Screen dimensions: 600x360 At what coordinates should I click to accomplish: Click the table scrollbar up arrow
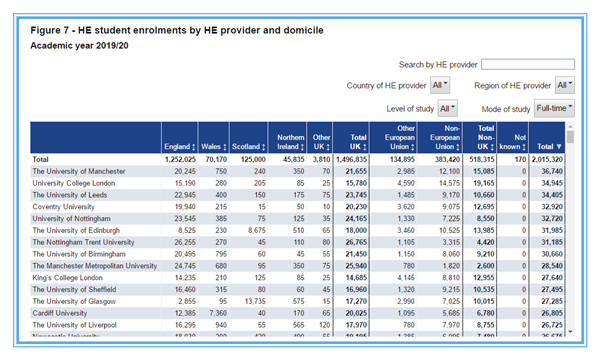tap(570, 127)
